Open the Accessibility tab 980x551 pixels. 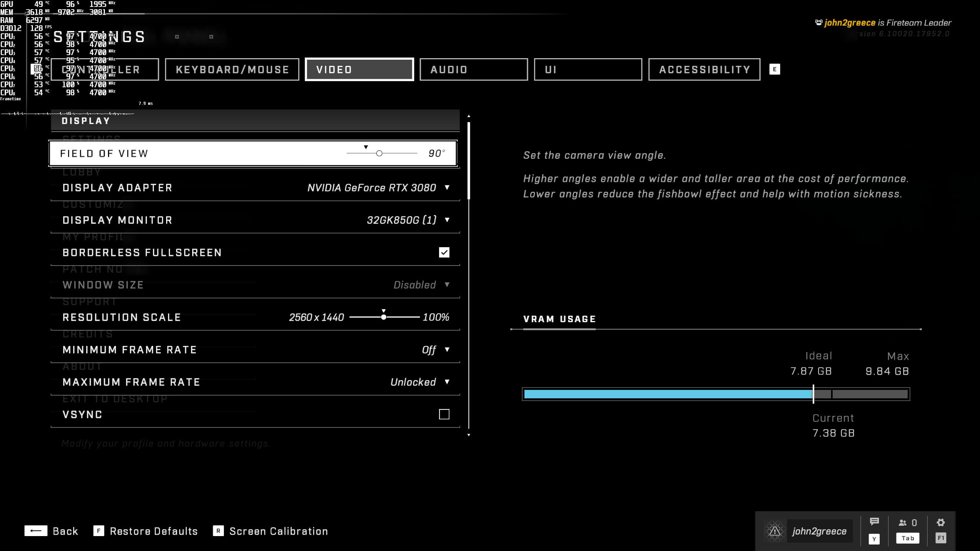(704, 70)
